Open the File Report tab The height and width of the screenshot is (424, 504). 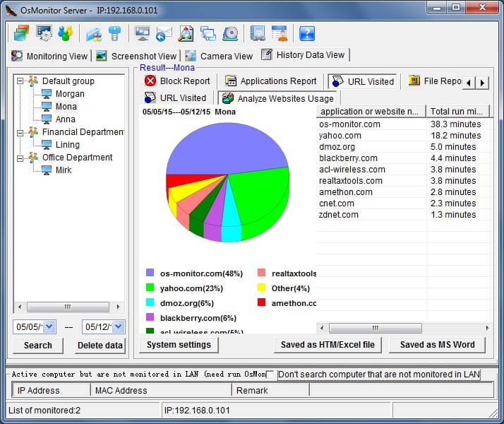435,81
